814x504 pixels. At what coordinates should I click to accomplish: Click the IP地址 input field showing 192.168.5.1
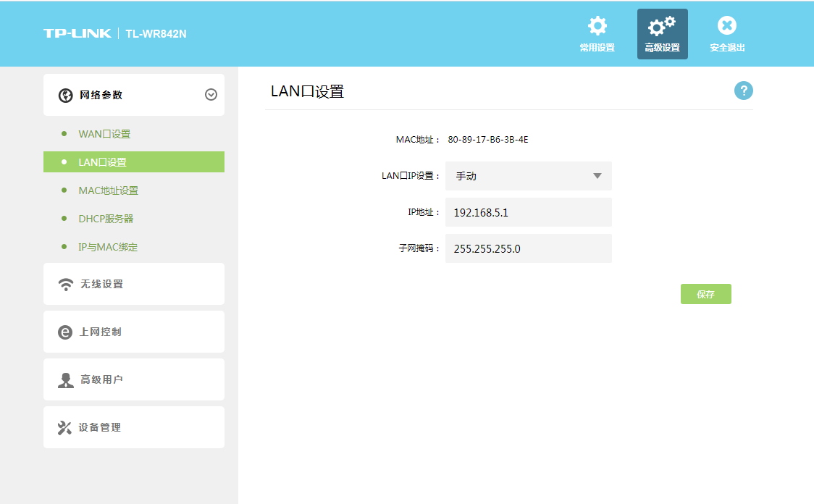point(528,212)
